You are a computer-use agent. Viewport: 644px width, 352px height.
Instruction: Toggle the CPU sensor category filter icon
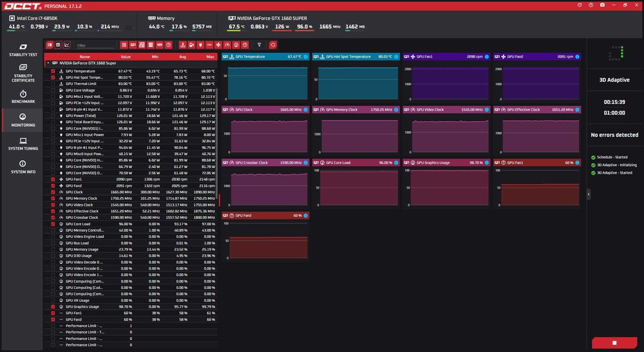click(x=124, y=44)
